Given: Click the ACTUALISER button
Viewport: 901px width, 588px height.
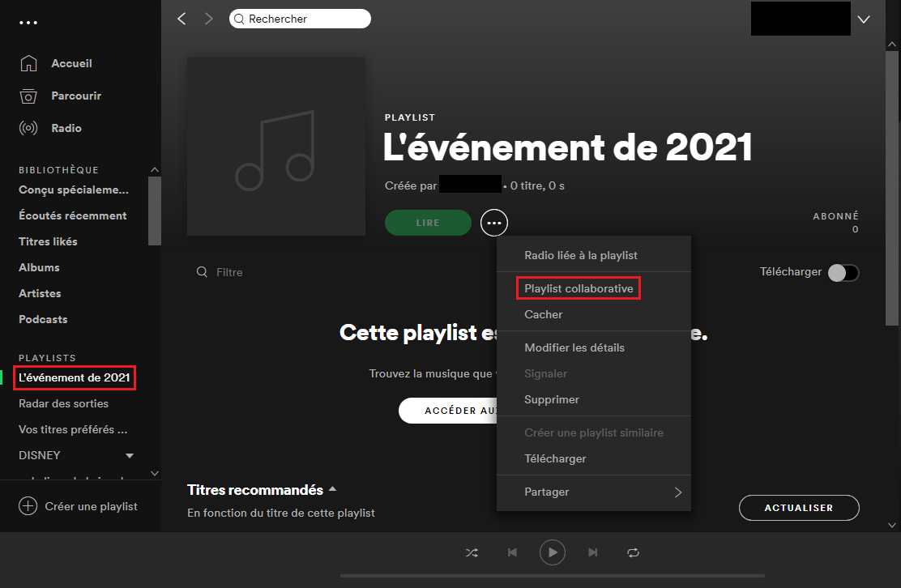Looking at the screenshot, I should (799, 508).
